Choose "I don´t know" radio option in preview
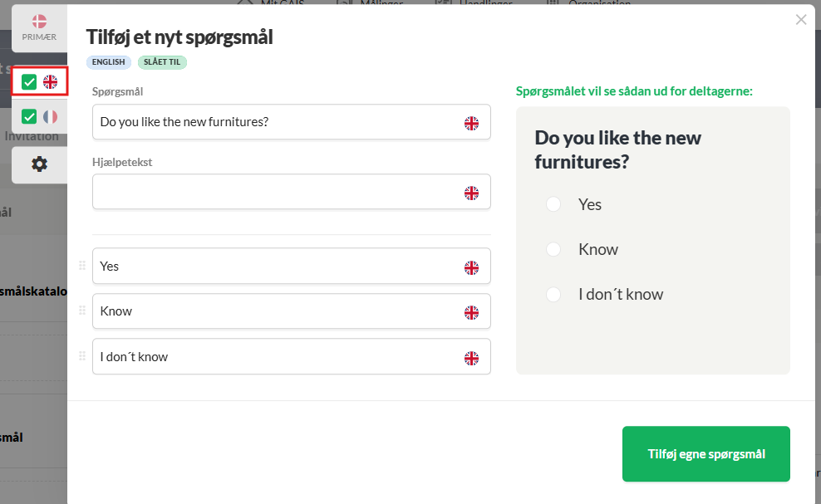This screenshot has height=504, width=821. [553, 294]
